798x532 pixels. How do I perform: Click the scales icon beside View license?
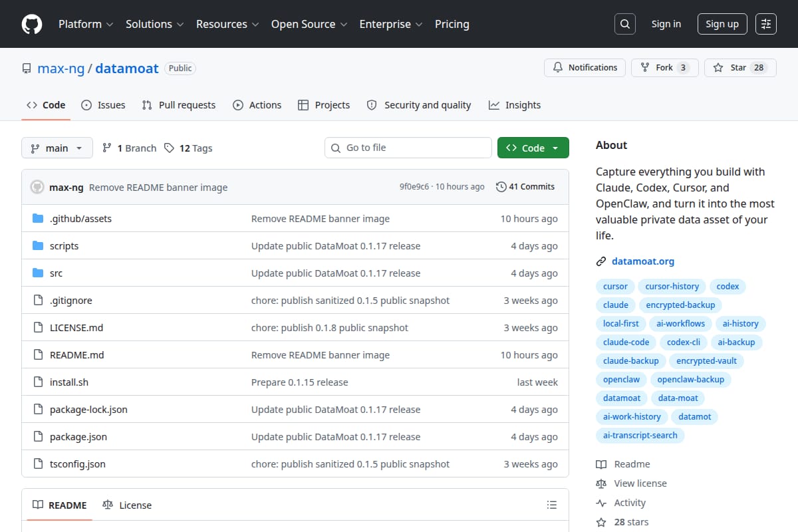(x=601, y=483)
